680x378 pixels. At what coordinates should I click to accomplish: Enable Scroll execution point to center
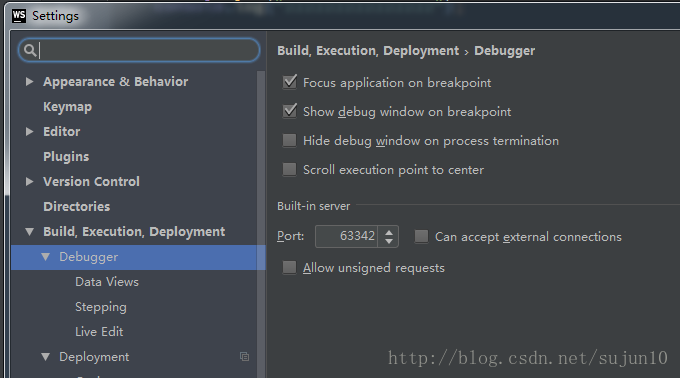(x=289, y=169)
